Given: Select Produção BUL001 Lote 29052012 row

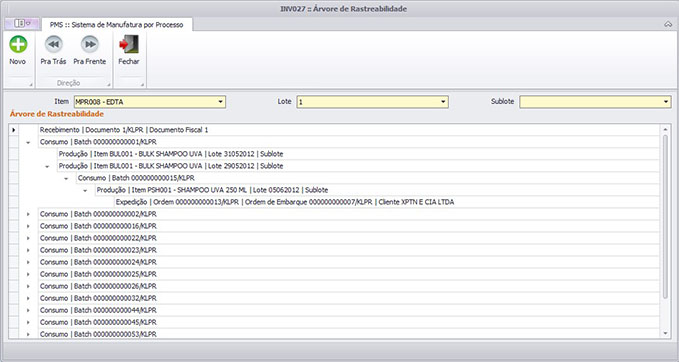Looking at the screenshot, I should 358,166.
